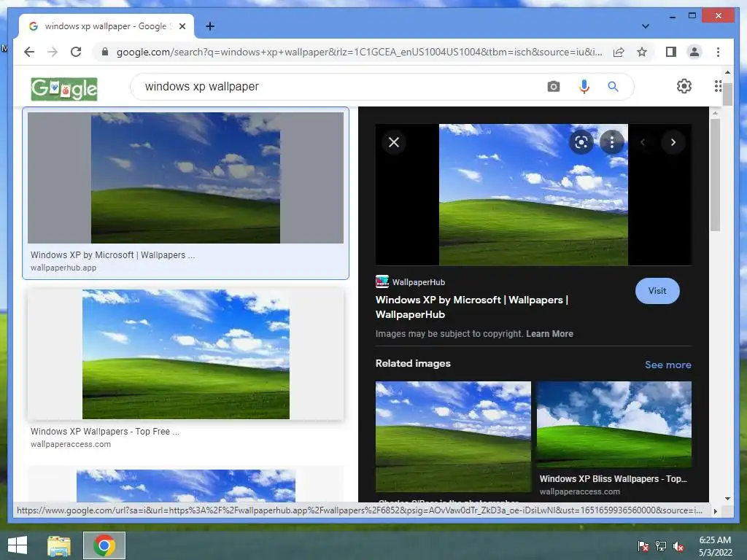Click the large preview image
The image size is (747, 560).
click(533, 194)
